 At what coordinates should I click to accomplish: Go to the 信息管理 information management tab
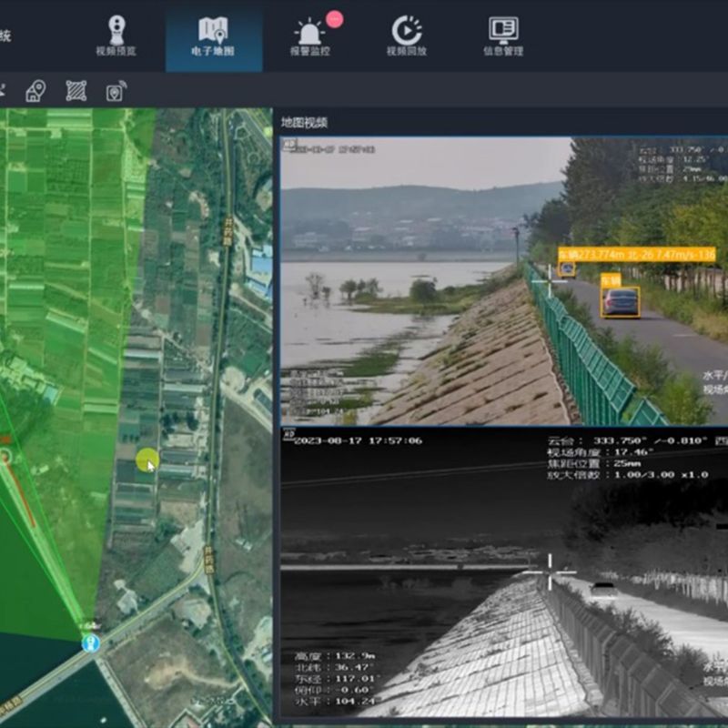pyautogui.click(x=503, y=35)
